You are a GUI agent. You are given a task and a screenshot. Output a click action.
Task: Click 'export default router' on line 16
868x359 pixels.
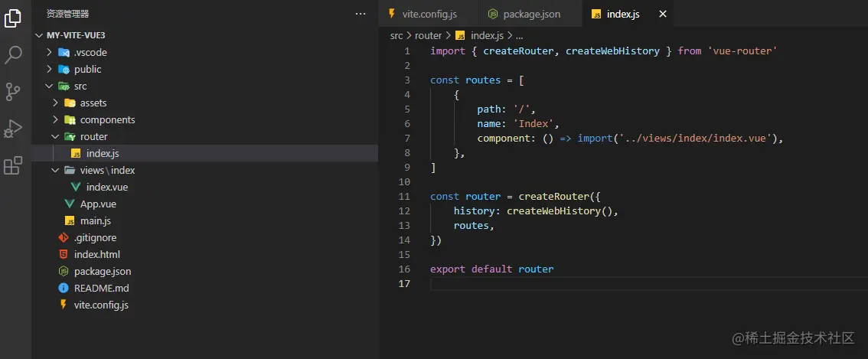[491, 269]
